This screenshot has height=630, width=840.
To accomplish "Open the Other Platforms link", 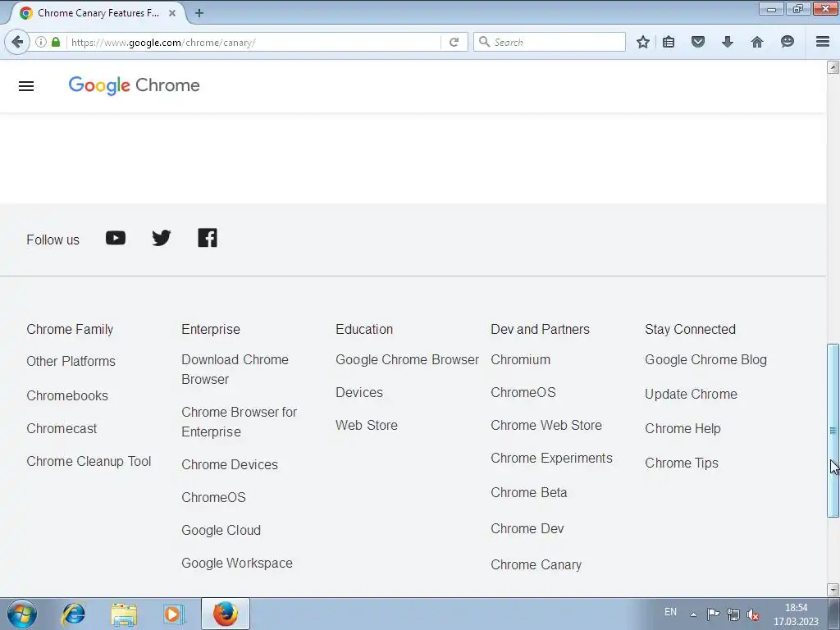I will [x=71, y=361].
